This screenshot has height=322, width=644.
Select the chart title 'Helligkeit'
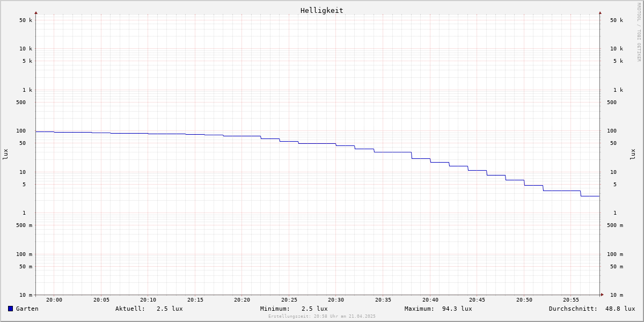click(322, 10)
